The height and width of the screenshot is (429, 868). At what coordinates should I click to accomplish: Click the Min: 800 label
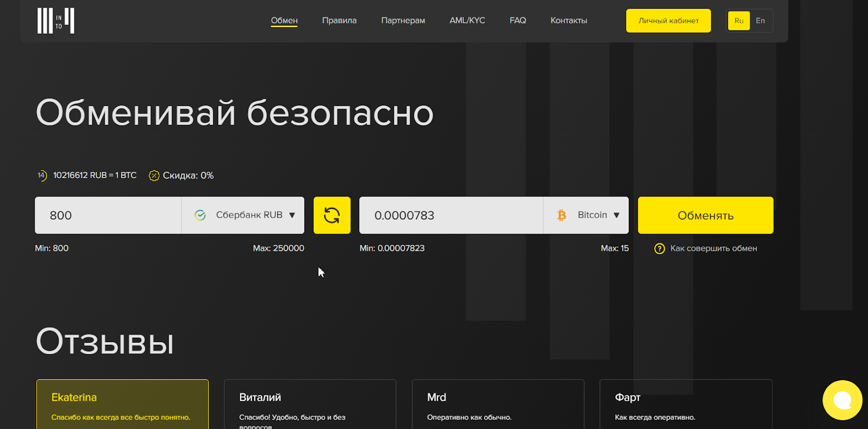tap(52, 248)
